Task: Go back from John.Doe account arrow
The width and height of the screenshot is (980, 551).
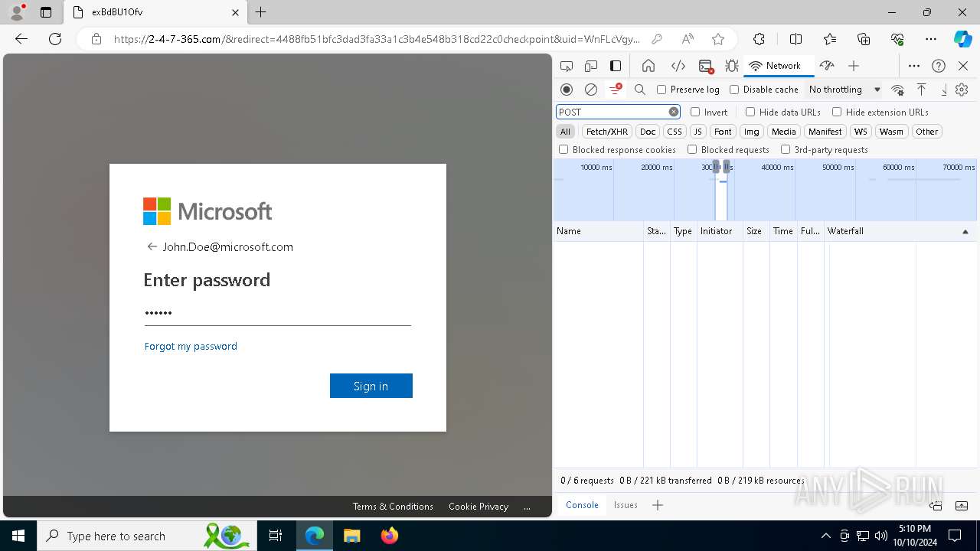Action: 152,246
